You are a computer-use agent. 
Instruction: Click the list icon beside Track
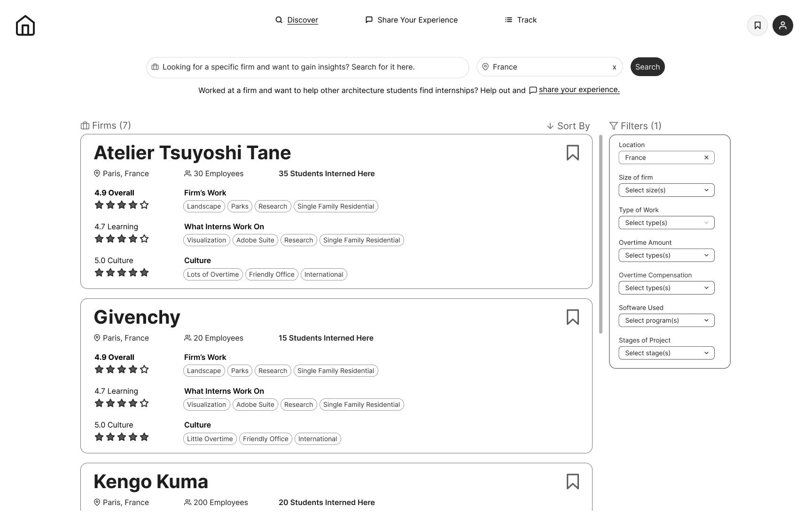coord(508,20)
